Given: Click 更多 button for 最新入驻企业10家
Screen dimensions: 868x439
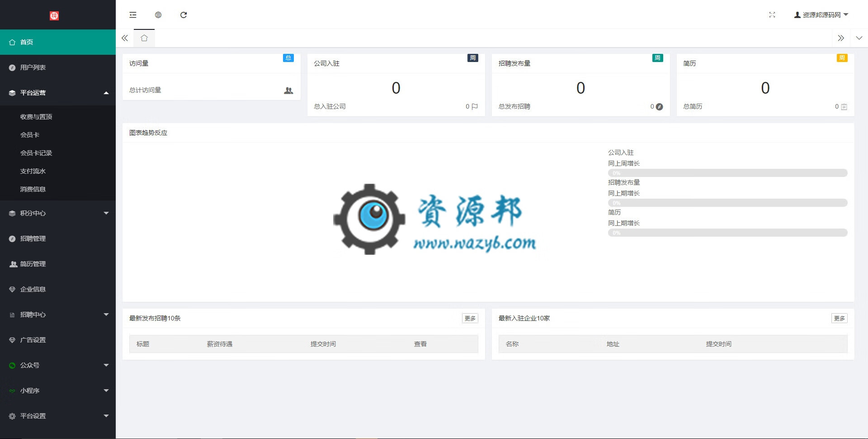Looking at the screenshot, I should pyautogui.click(x=839, y=318).
